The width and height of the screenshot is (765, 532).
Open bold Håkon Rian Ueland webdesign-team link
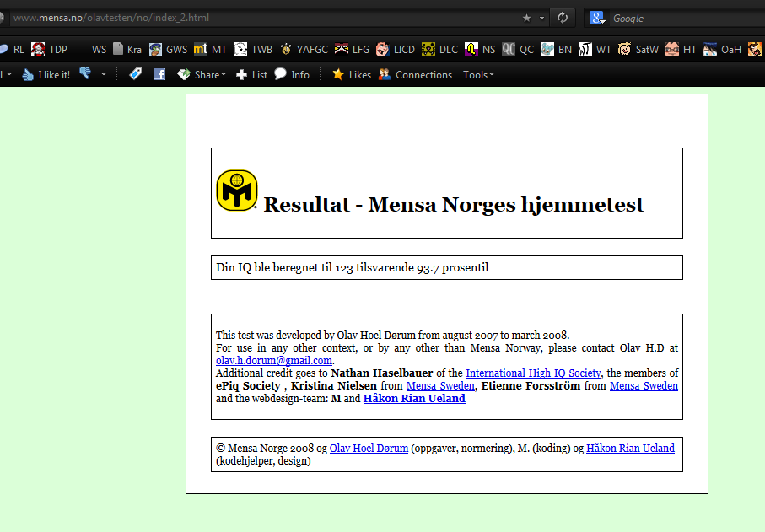click(414, 399)
